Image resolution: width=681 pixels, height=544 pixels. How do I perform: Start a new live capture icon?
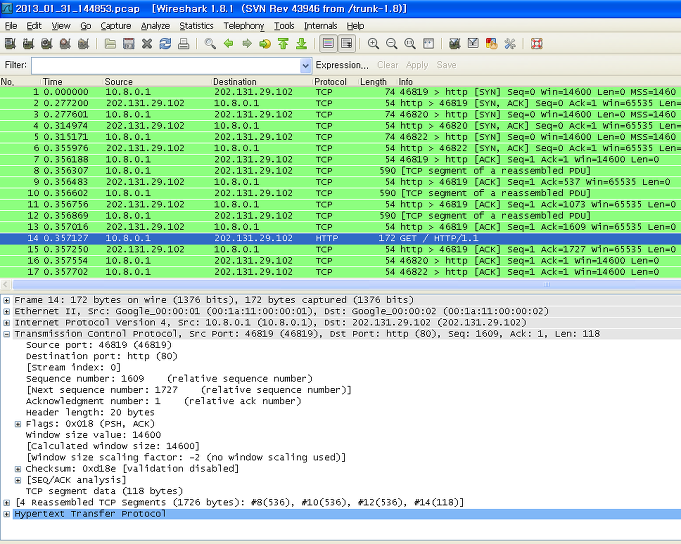point(46,43)
